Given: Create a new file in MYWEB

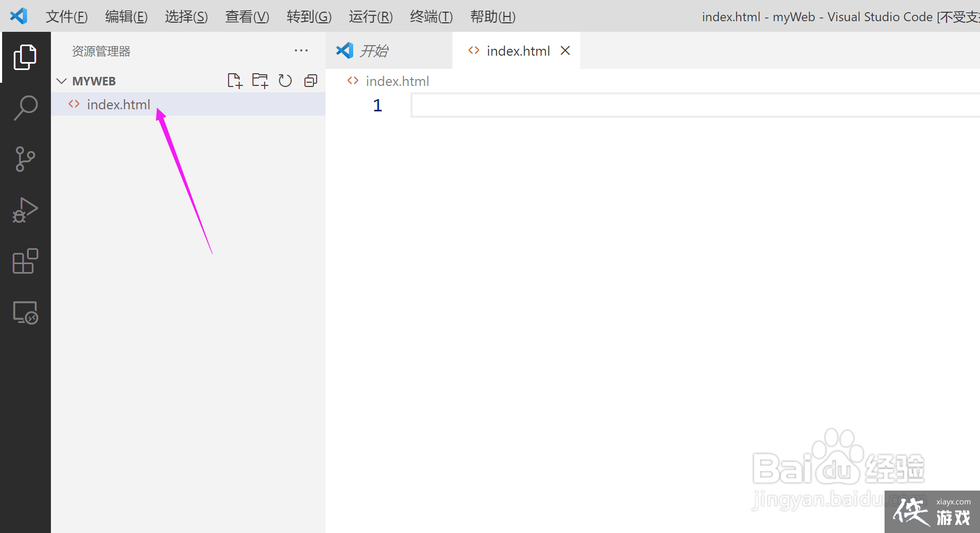Looking at the screenshot, I should point(234,81).
